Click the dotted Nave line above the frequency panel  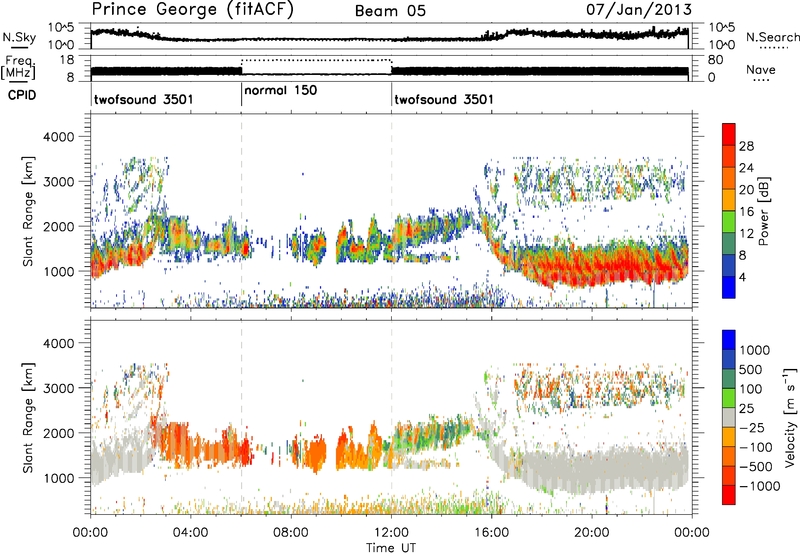(316, 60)
